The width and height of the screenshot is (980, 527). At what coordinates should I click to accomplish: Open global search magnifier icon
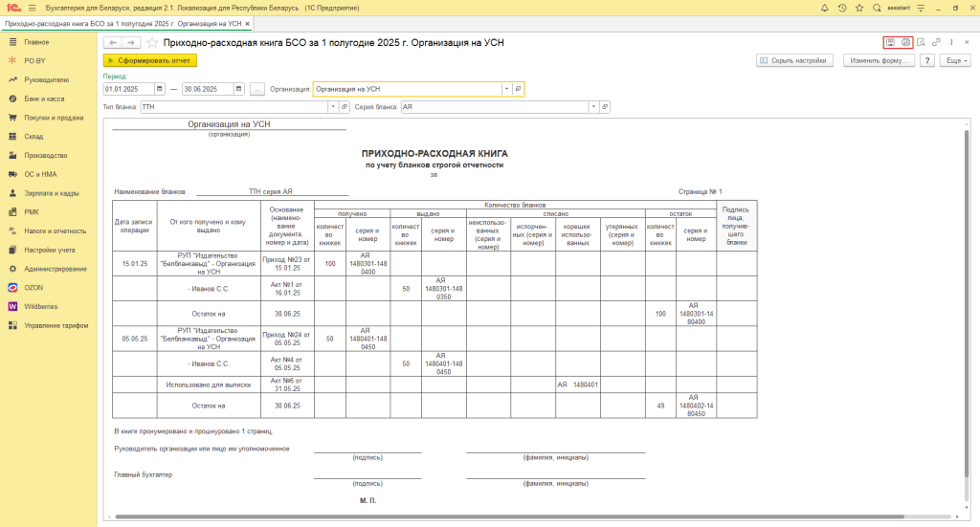877,8
